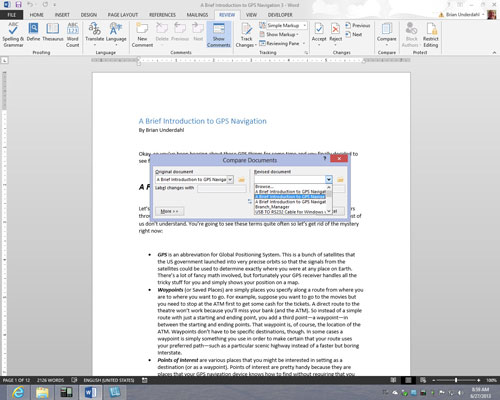Browse folder icon for Original document
500x400 pixels.
(241, 180)
